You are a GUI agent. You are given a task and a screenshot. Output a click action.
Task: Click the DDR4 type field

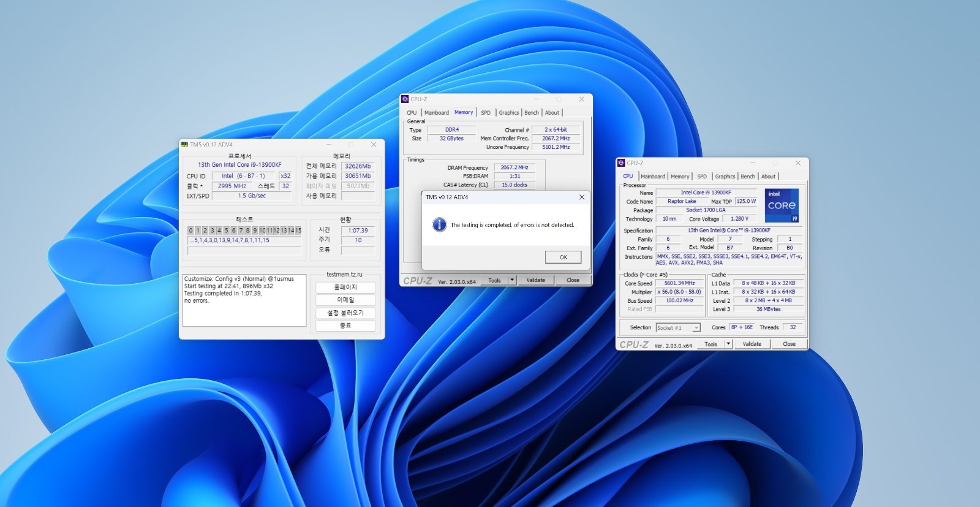click(x=452, y=130)
